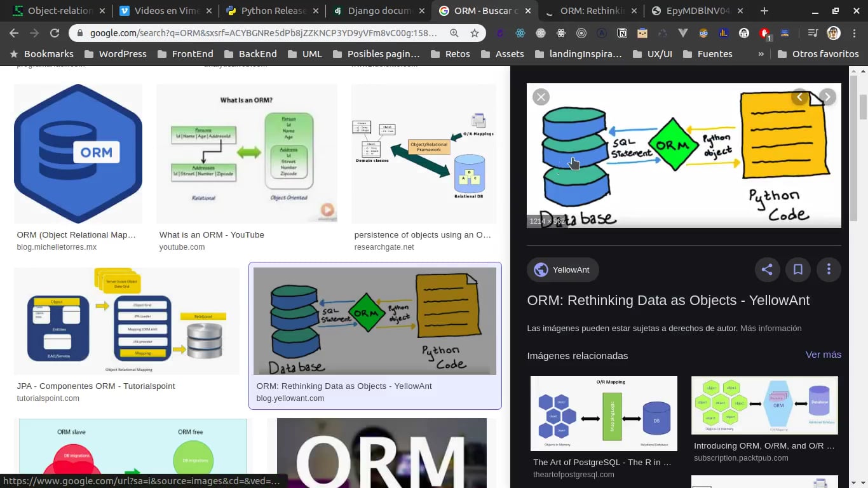Share the YellowAnt image result
The image size is (868, 488).
pos(767,269)
